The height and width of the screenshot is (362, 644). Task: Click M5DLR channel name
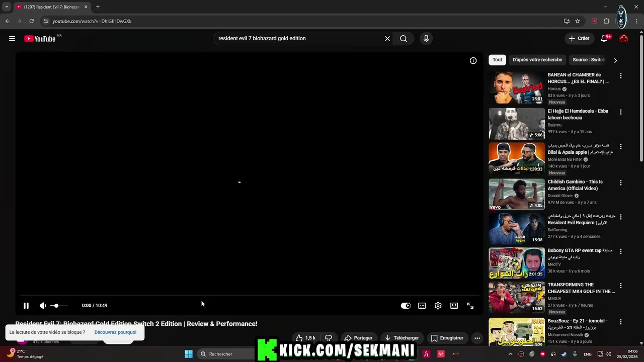point(554,299)
